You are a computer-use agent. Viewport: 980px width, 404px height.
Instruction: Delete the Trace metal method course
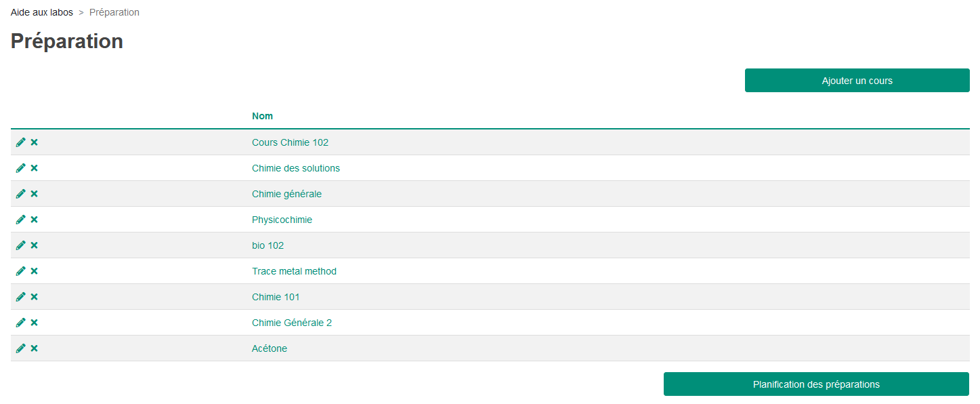[x=35, y=271]
